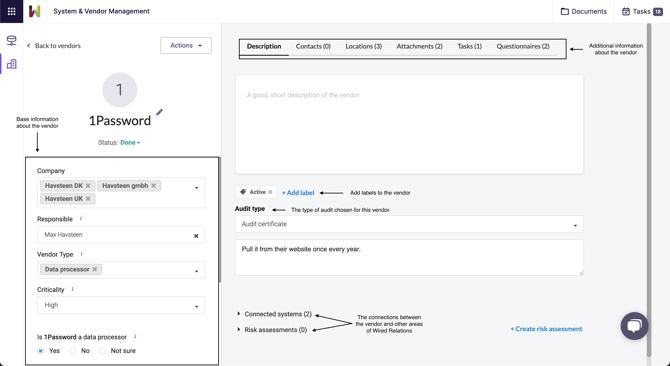670x366 pixels.
Task: Switch to the Questionnaires (2) tab
Action: pyautogui.click(x=523, y=47)
